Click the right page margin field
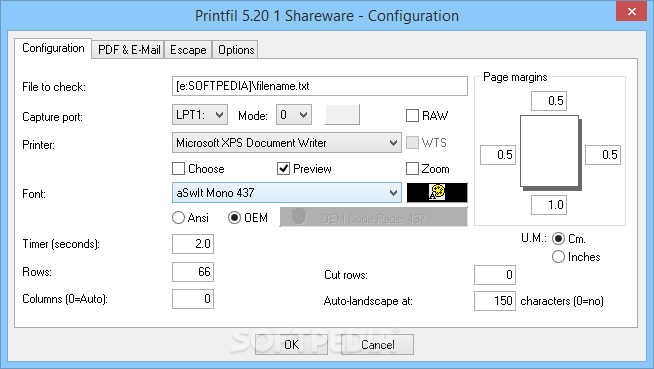This screenshot has width=654, height=369. click(603, 155)
